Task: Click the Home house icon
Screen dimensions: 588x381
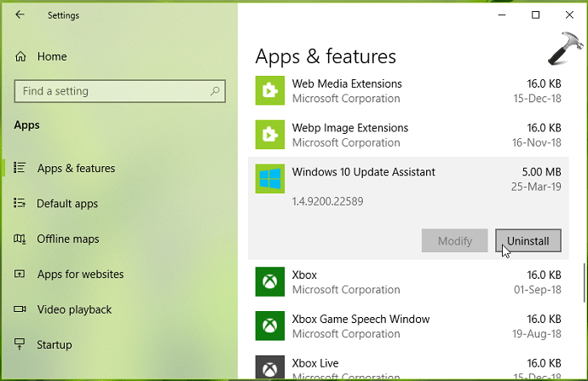Action: point(20,56)
